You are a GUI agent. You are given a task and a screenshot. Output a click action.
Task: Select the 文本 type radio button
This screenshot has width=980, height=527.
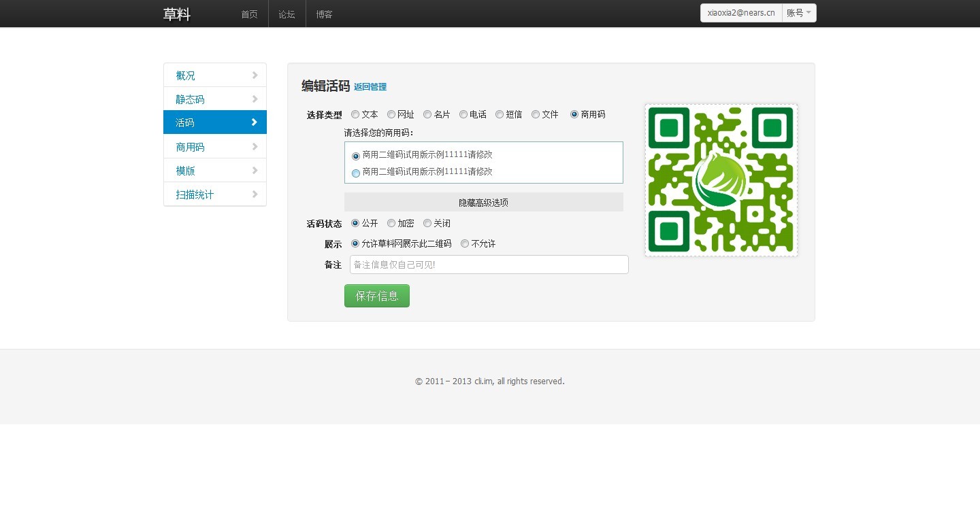click(x=355, y=114)
